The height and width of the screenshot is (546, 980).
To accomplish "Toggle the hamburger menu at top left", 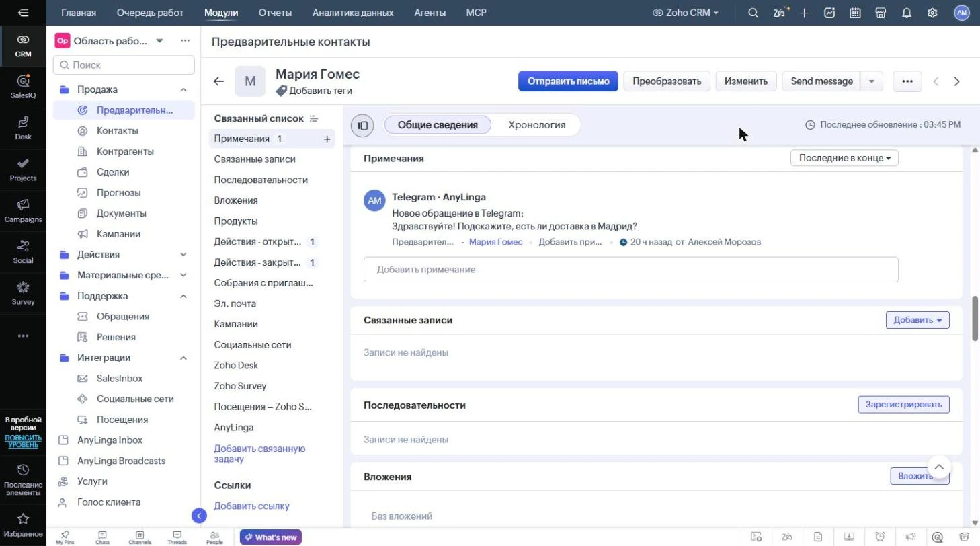I will click(x=24, y=13).
